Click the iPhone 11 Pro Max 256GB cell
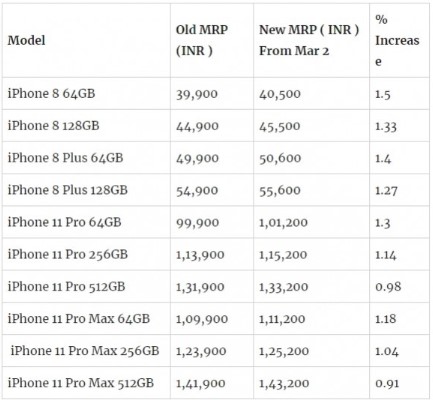433x400 pixels. pos(85,351)
